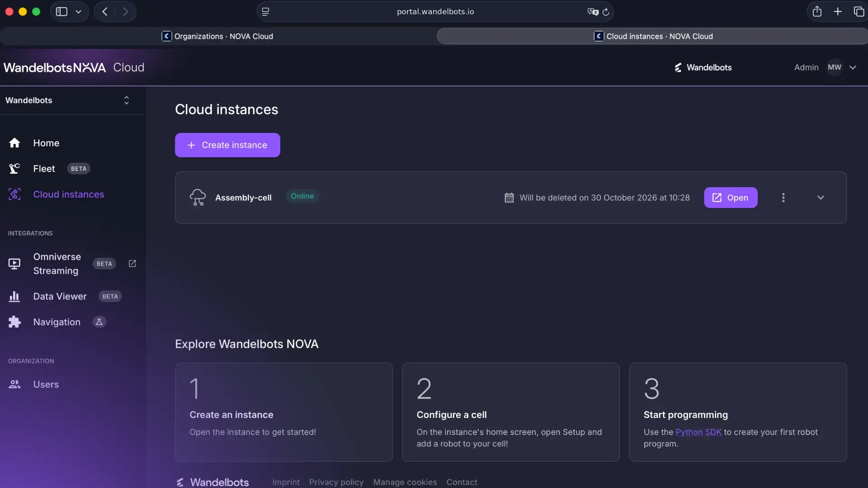The image size is (868, 488).
Task: Click the Navigation puzzle piece icon
Action: point(14,322)
